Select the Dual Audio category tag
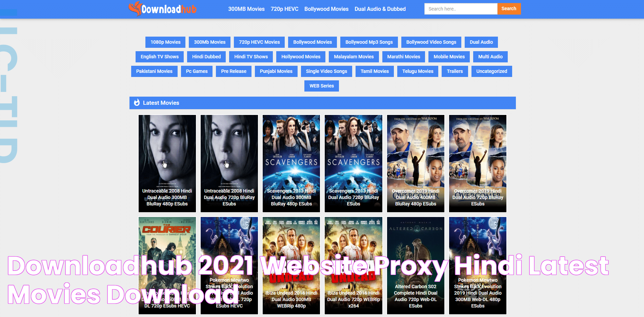Image resolution: width=644 pixels, height=317 pixels. 481,42
